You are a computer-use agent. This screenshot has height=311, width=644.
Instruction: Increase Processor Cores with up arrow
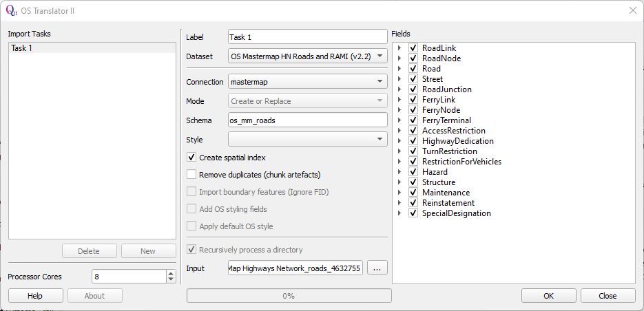[x=171, y=273]
